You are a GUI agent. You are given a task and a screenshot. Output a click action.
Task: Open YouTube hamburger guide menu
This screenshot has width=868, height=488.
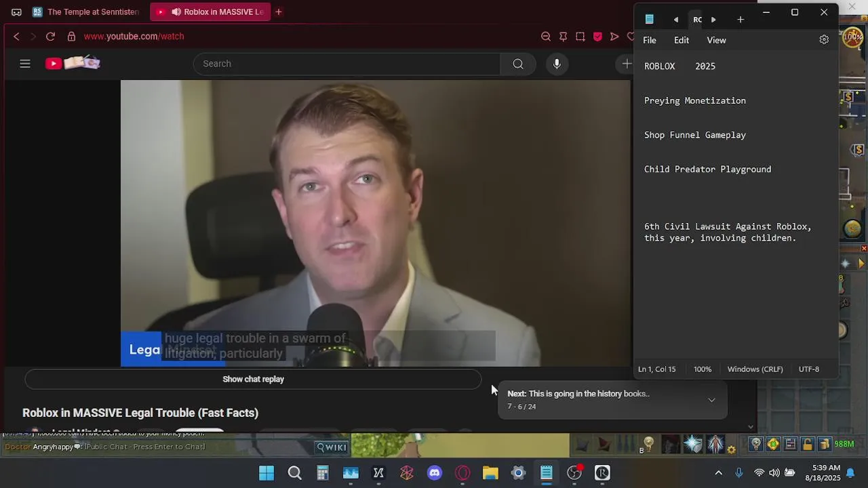coord(25,63)
